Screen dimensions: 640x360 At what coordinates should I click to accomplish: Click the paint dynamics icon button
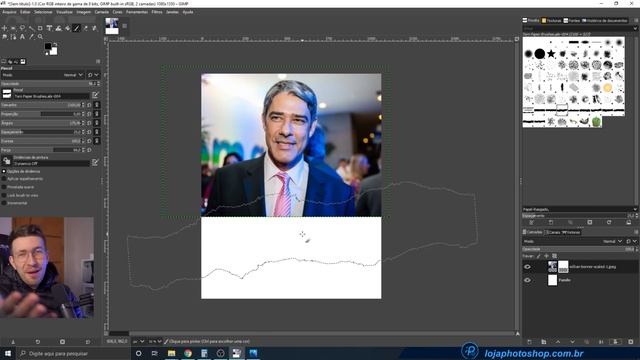pos(7,161)
